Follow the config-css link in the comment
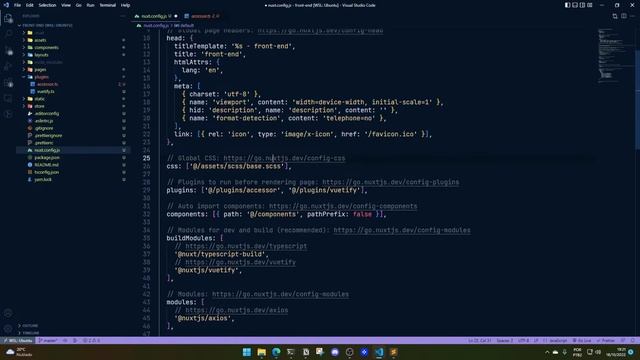Screen dimensions: 640x360 point(284,158)
